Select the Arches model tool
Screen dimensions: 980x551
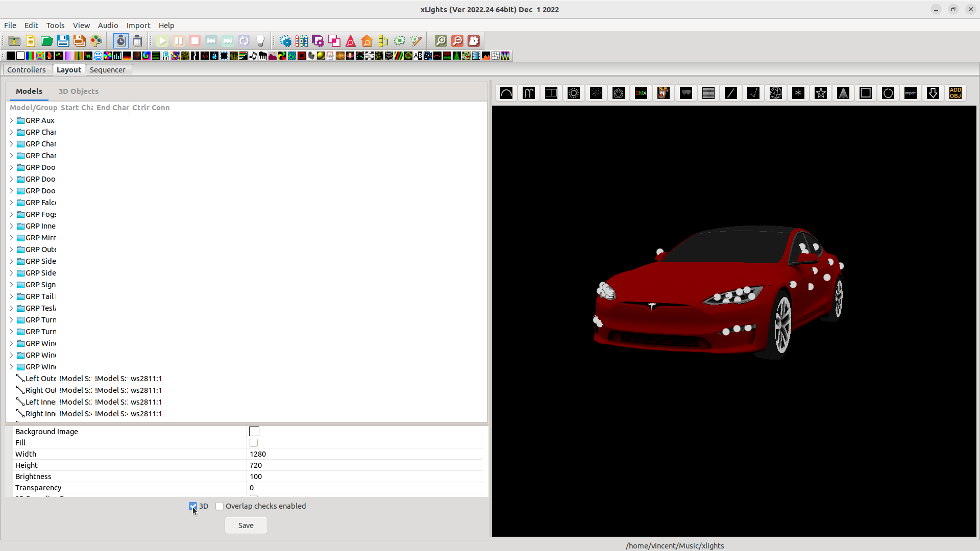(506, 93)
